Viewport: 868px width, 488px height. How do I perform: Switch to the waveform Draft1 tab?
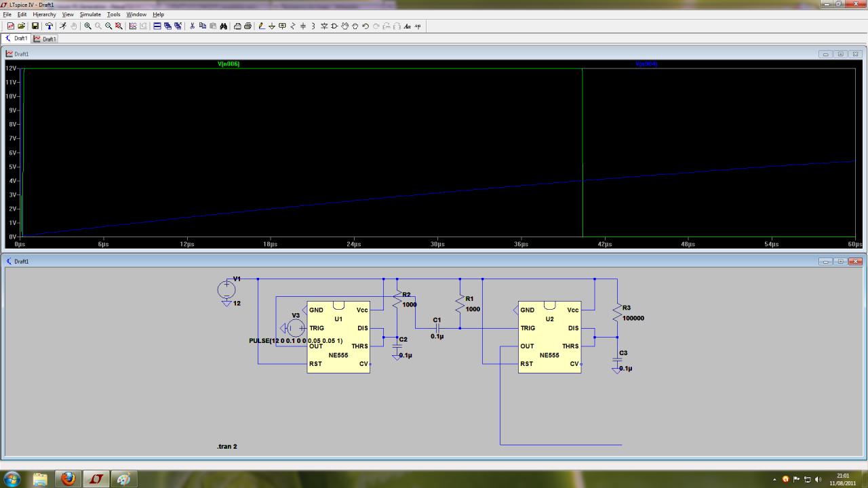point(45,39)
